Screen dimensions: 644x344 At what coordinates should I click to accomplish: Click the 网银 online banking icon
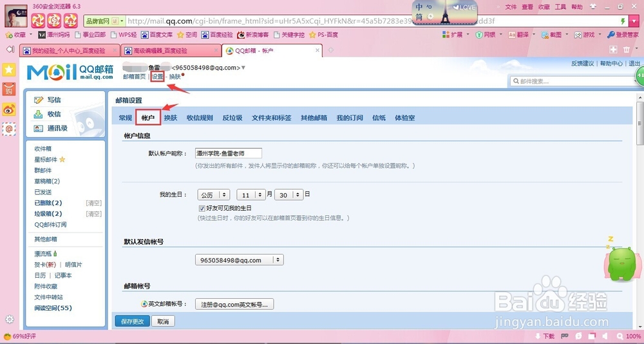tap(479, 35)
